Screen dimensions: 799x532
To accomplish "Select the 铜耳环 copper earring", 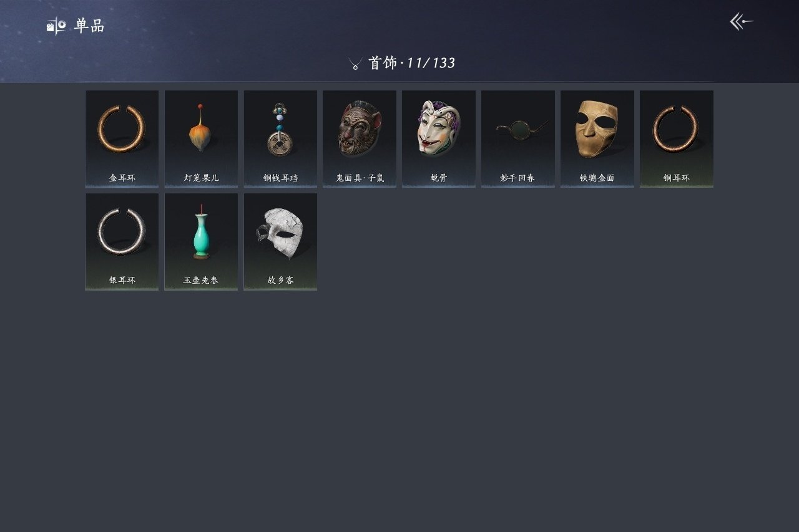I will point(677,138).
